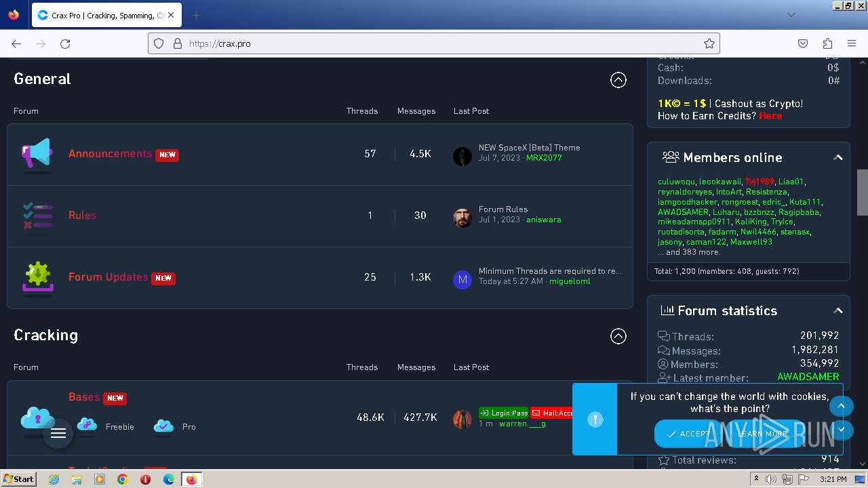
Task: Collapse the Cracking category
Action: point(618,336)
